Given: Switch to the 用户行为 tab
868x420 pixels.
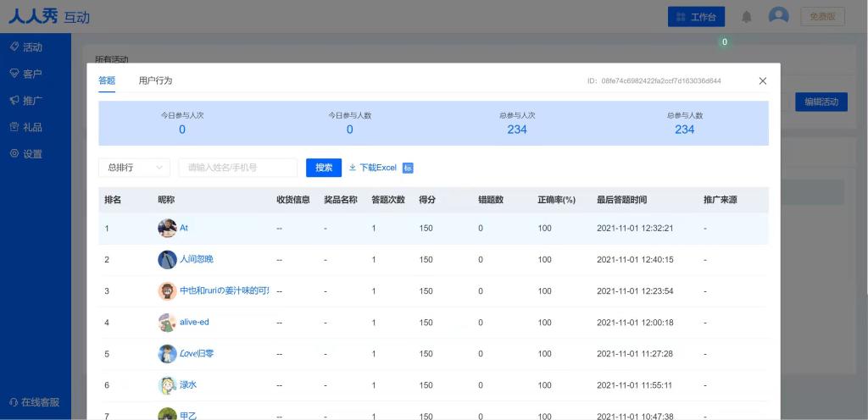Looking at the screenshot, I should click(x=156, y=80).
